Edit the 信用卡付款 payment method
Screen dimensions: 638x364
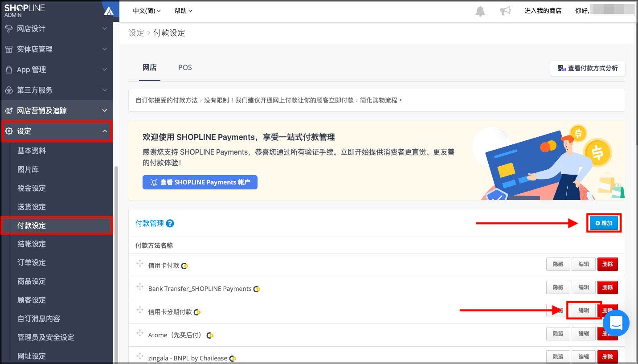pyautogui.click(x=584, y=264)
